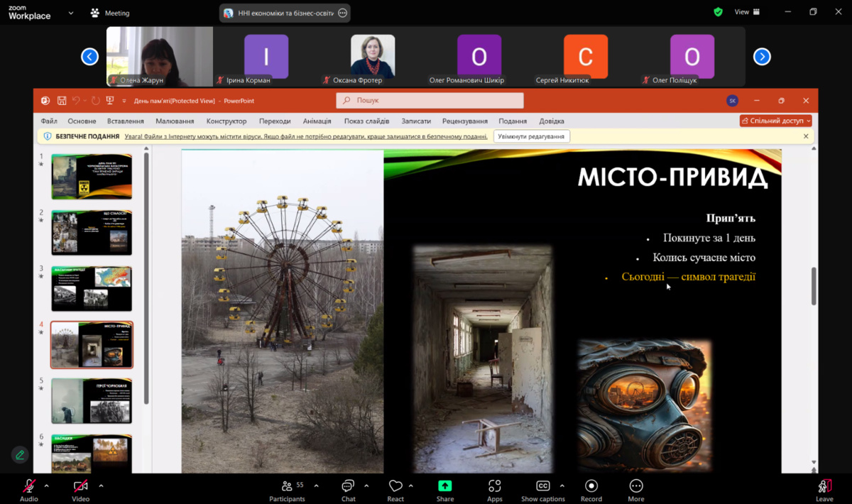Expand audio options arrow next to Audio
This screenshot has width=852, height=504.
47,486
